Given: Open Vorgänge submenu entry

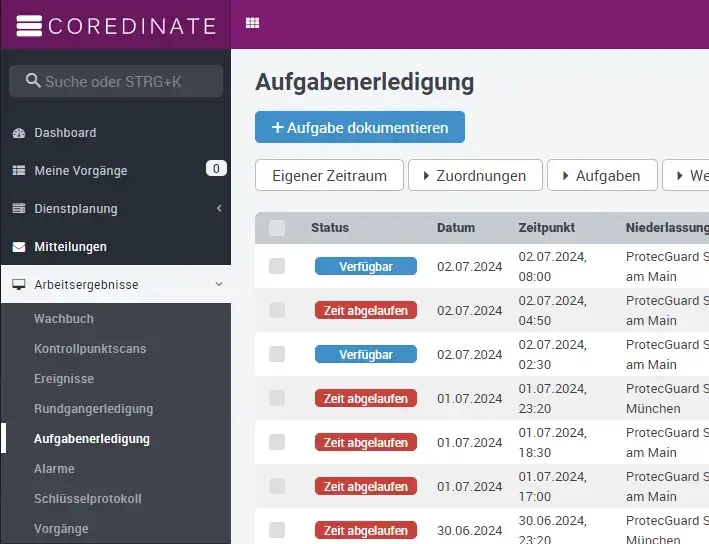Looking at the screenshot, I should 61,529.
